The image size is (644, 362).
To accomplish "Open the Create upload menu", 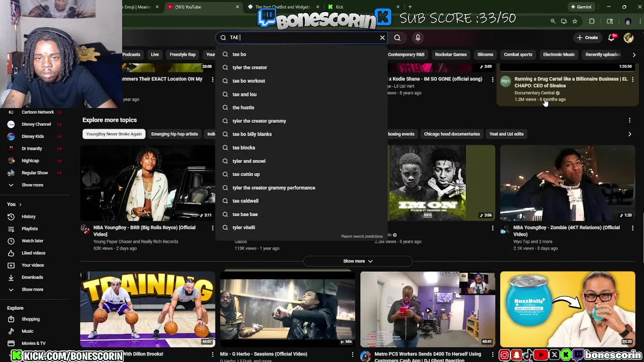I will click(587, 38).
